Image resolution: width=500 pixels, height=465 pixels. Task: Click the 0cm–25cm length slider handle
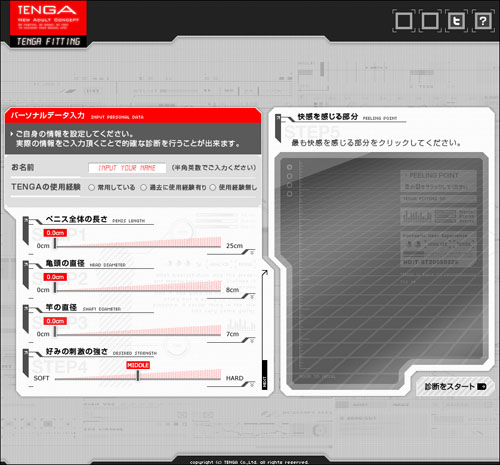[x=55, y=244]
